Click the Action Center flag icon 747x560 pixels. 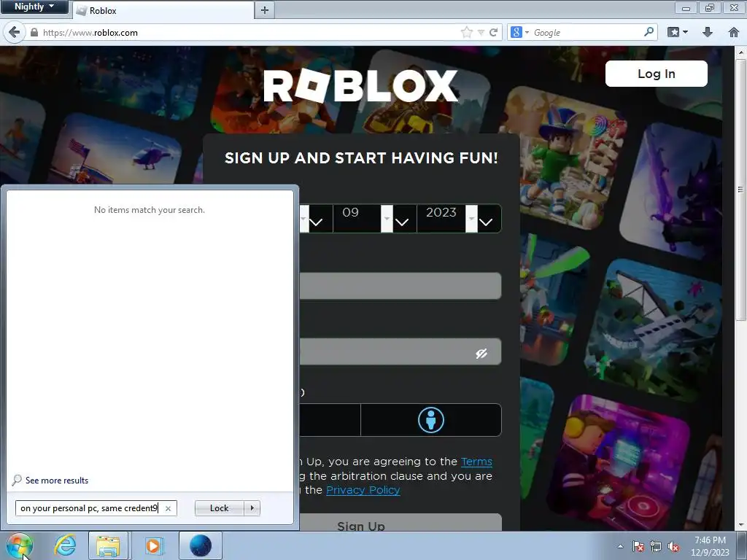638,546
